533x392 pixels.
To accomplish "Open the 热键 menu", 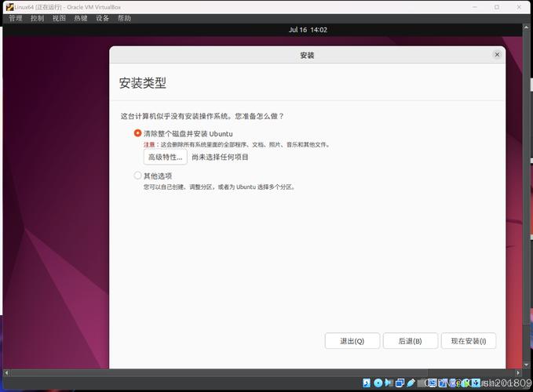I will click(x=81, y=18).
